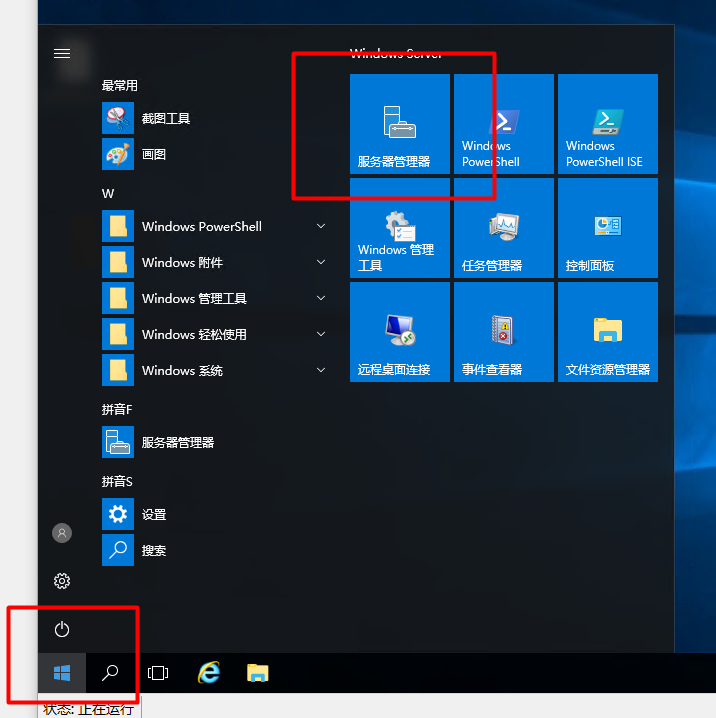Expand the Windows 管理工具 folder chevron
Viewport: 716px width, 718px height.
[321, 298]
